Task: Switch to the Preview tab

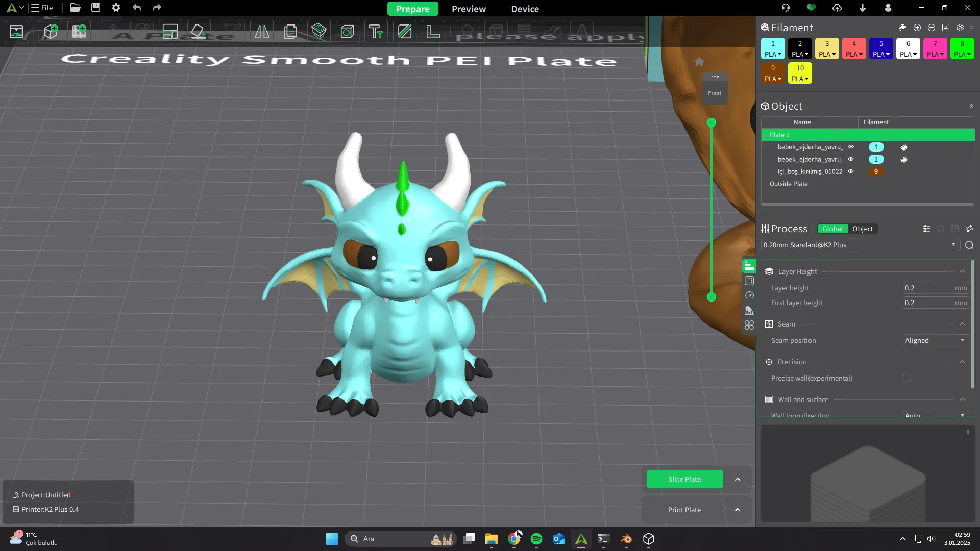Action: [469, 9]
